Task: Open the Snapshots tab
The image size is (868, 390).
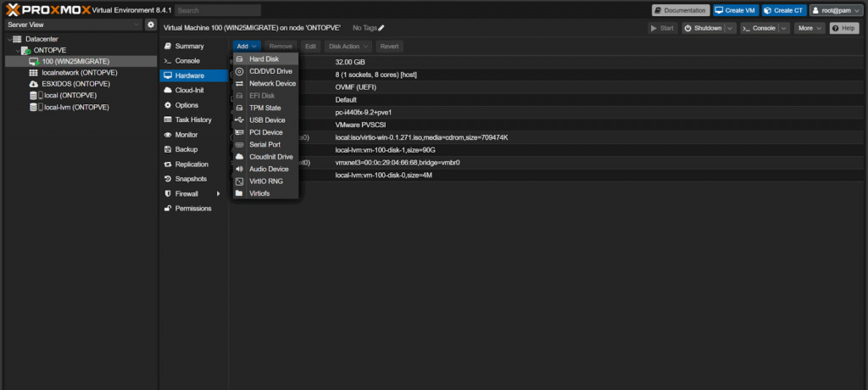Action: pyautogui.click(x=194, y=179)
